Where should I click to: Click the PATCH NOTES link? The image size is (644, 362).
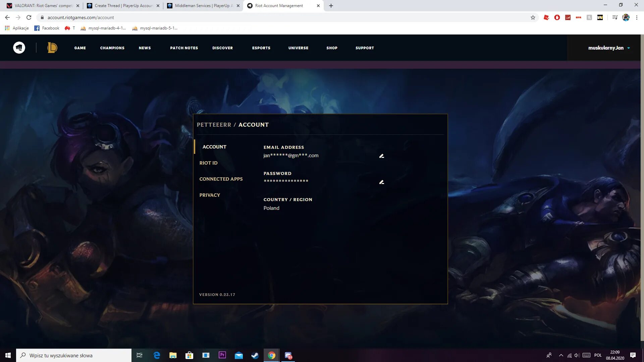184,48
